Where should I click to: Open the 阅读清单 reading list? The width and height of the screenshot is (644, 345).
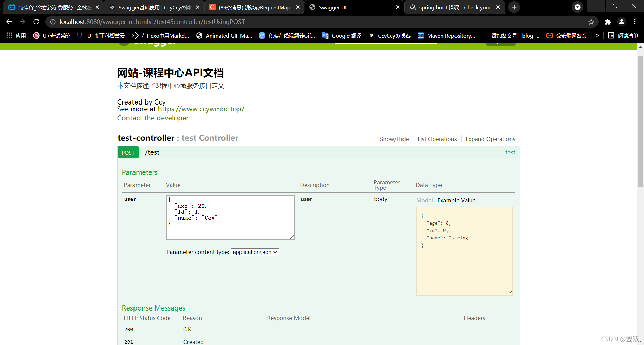pos(623,36)
